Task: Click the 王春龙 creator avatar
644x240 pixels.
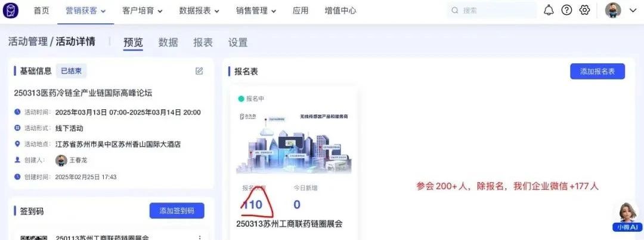Action: pos(61,160)
